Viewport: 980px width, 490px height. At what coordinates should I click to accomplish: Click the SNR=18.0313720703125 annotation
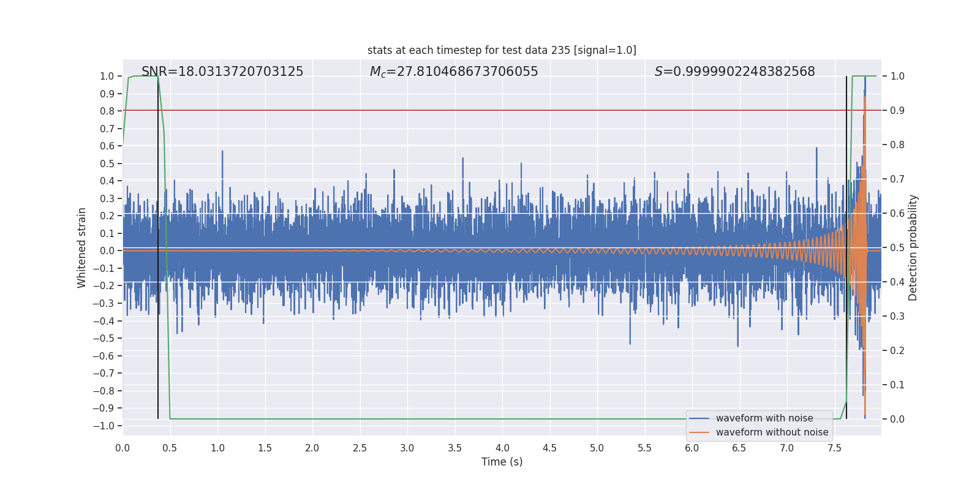click(222, 72)
